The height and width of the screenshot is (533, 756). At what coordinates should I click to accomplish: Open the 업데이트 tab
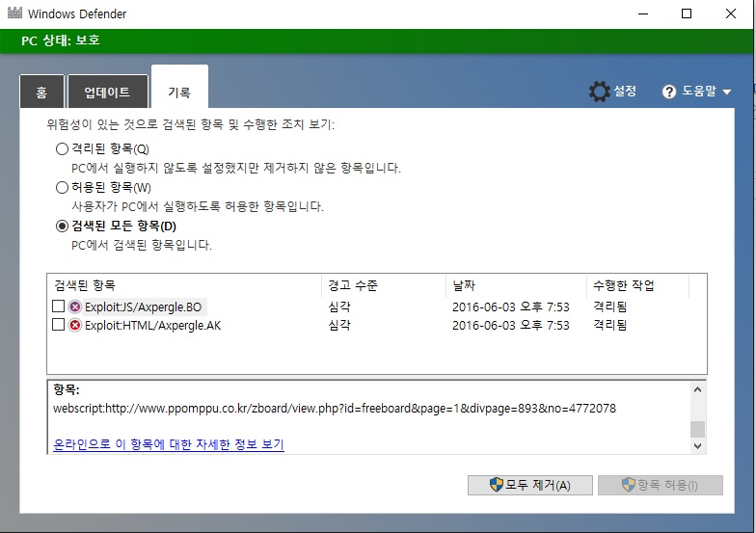[x=107, y=93]
